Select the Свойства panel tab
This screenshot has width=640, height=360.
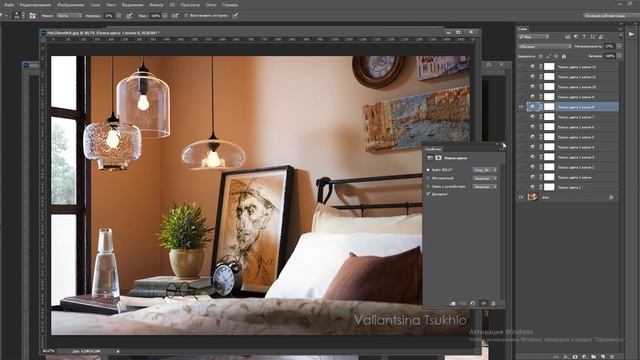433,149
